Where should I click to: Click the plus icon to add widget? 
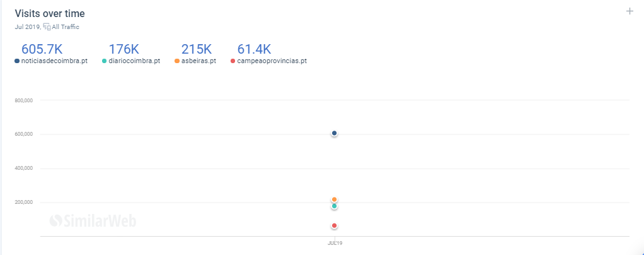click(x=630, y=11)
